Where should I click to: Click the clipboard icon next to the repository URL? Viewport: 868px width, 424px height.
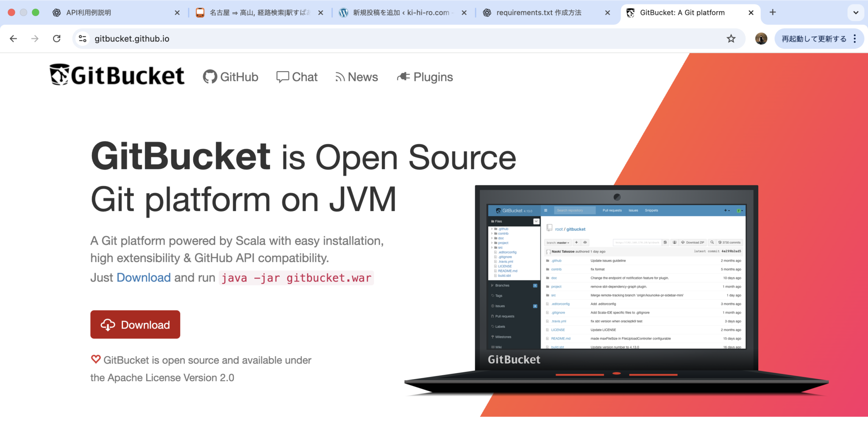pyautogui.click(x=665, y=243)
